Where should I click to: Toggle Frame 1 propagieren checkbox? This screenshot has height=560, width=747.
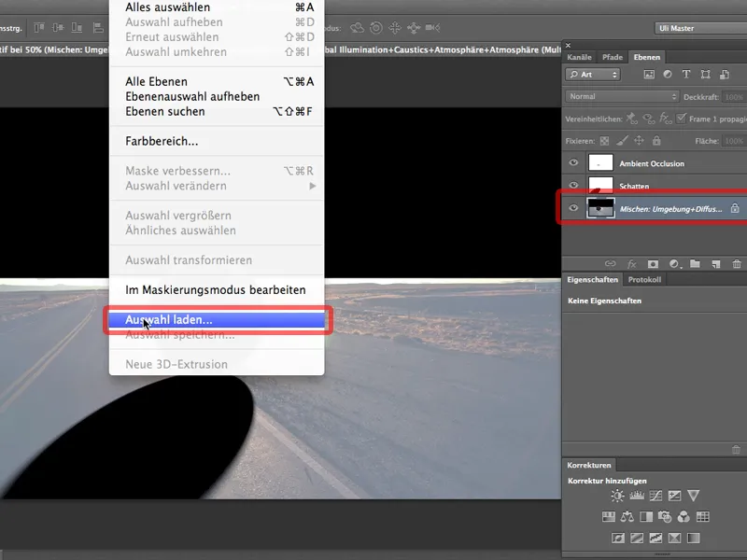coord(682,119)
